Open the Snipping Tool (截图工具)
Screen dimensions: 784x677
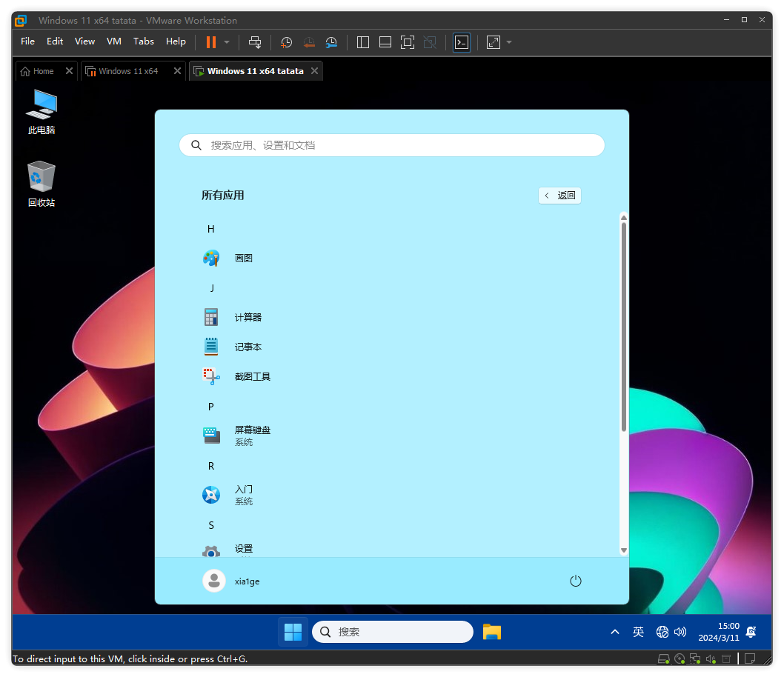coord(252,376)
